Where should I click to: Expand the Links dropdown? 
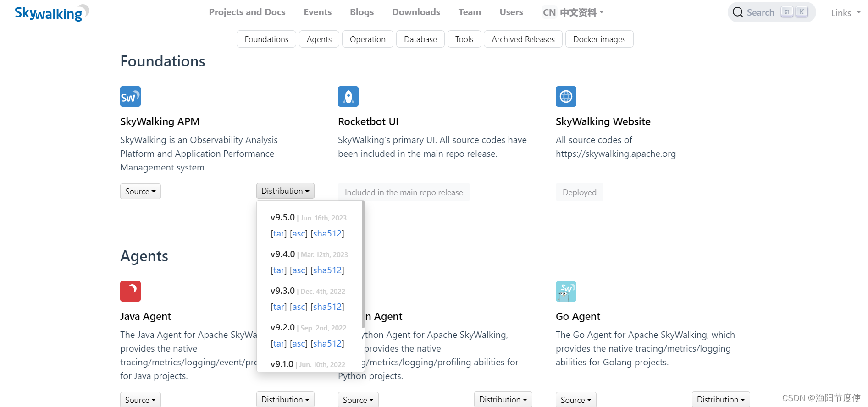coord(846,13)
